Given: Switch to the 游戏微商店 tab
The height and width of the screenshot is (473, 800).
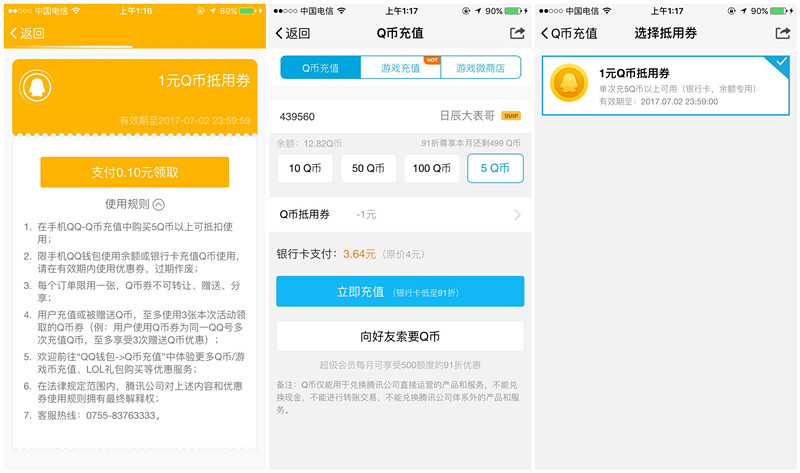Looking at the screenshot, I should click(481, 68).
